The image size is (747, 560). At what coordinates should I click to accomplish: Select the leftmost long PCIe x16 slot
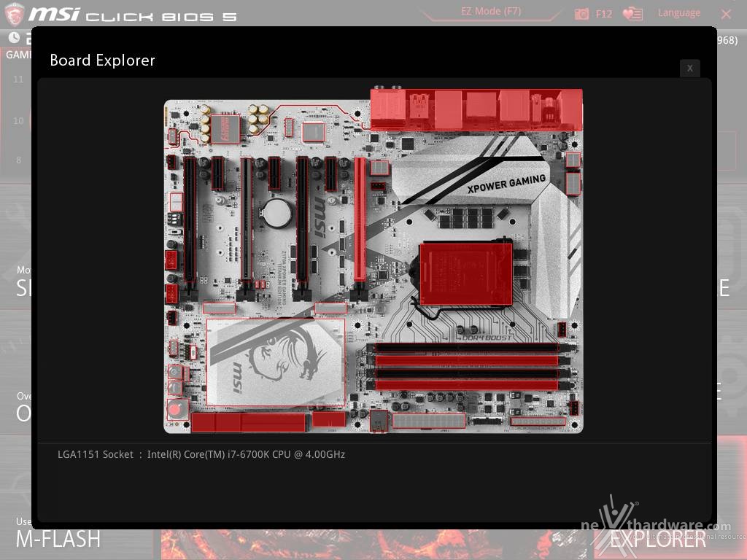(190, 220)
